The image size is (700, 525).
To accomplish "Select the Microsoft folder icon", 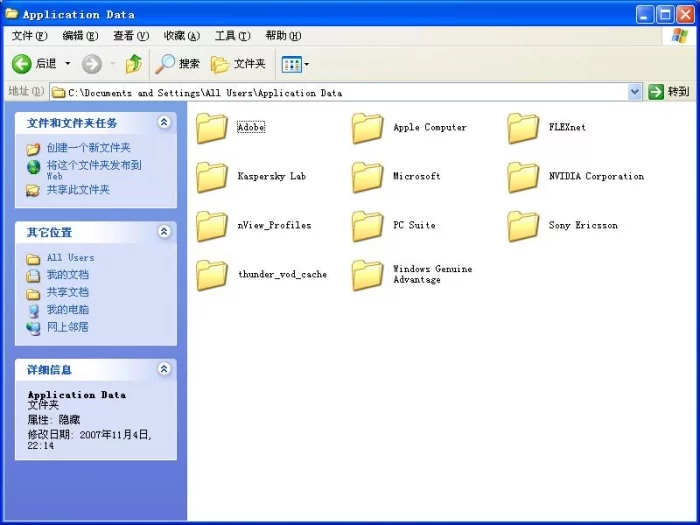I will tap(367, 177).
